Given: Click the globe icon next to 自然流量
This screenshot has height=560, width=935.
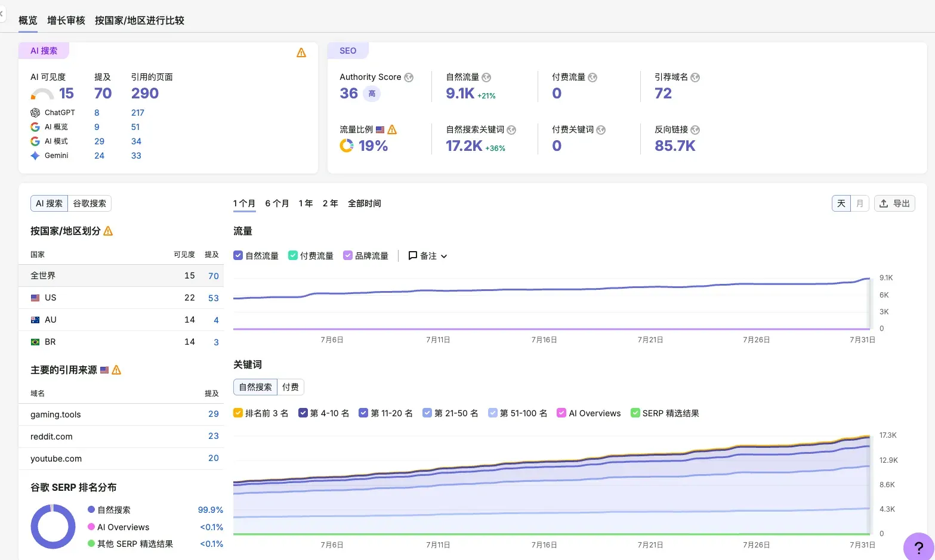Looking at the screenshot, I should [x=486, y=78].
